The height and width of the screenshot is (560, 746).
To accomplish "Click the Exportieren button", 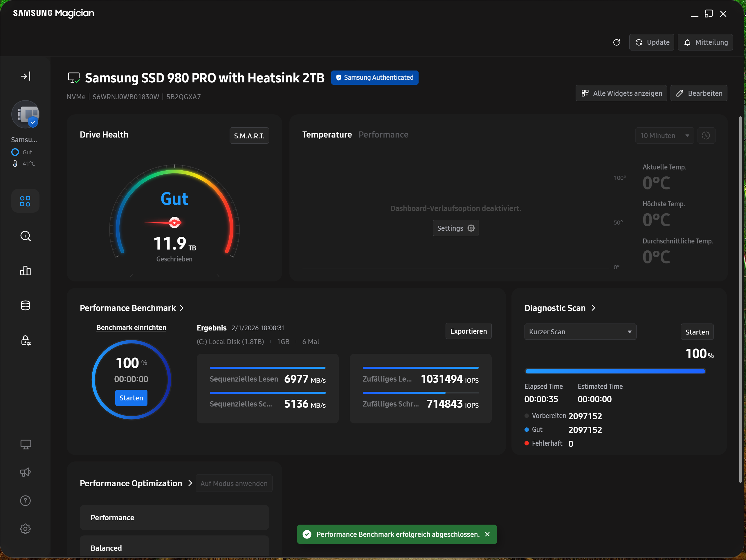I will click(x=468, y=331).
